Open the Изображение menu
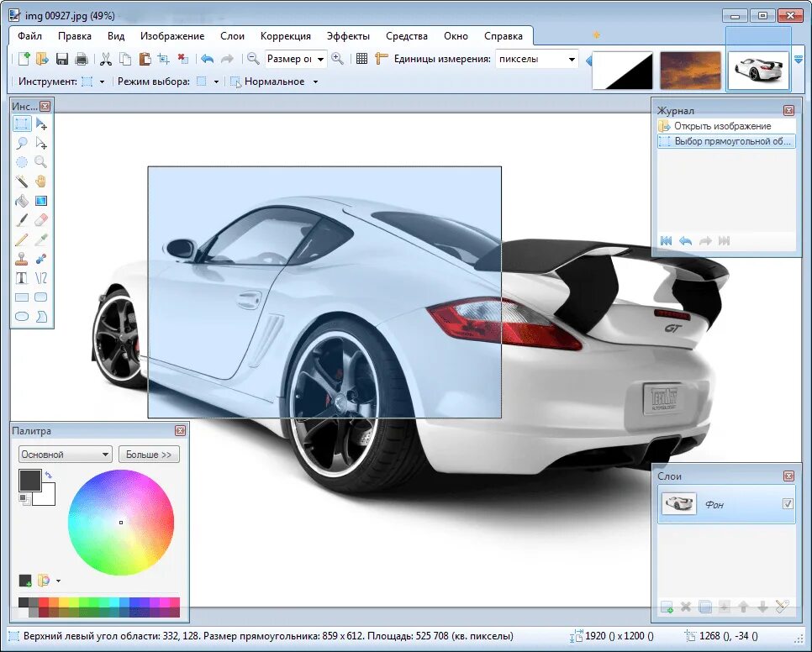This screenshot has height=652, width=812. point(172,36)
